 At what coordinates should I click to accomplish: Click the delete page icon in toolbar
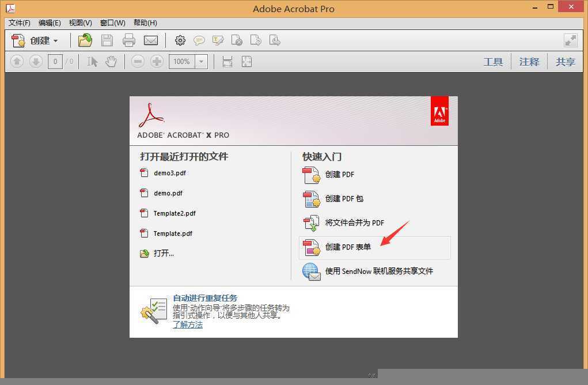coord(237,40)
